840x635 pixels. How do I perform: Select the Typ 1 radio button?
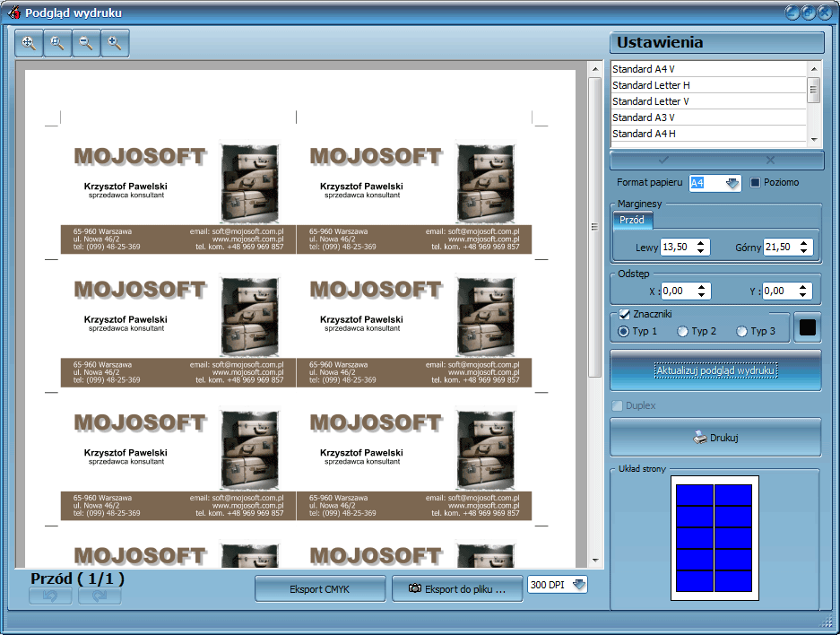click(x=624, y=332)
